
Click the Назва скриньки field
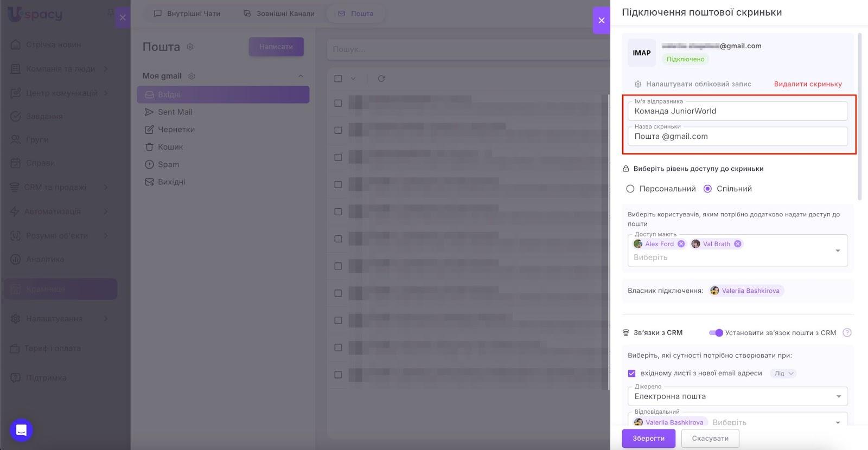point(738,136)
